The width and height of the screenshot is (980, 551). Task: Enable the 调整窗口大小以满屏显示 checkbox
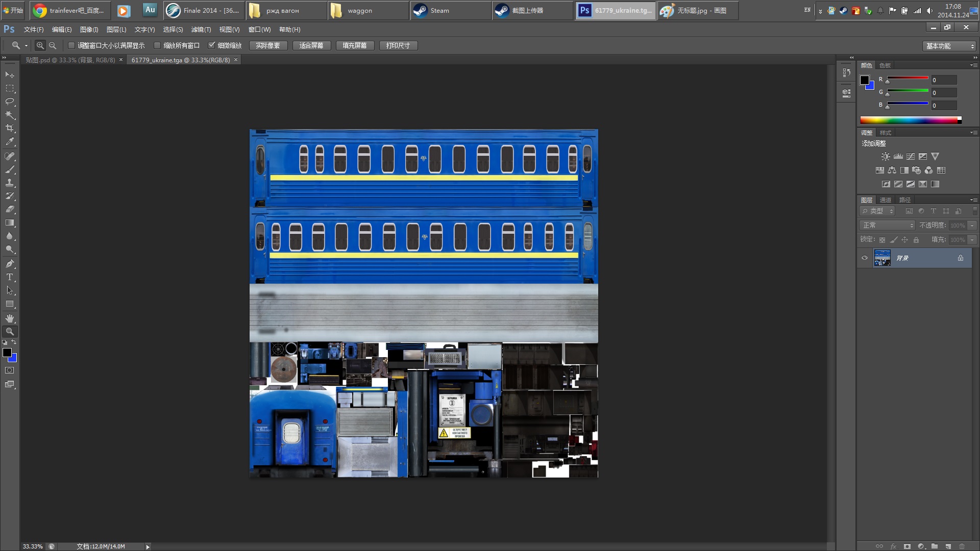(71, 46)
